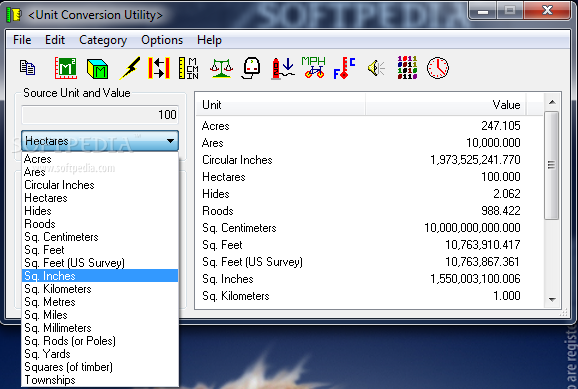Select Townships dropdown option

pos(100,380)
